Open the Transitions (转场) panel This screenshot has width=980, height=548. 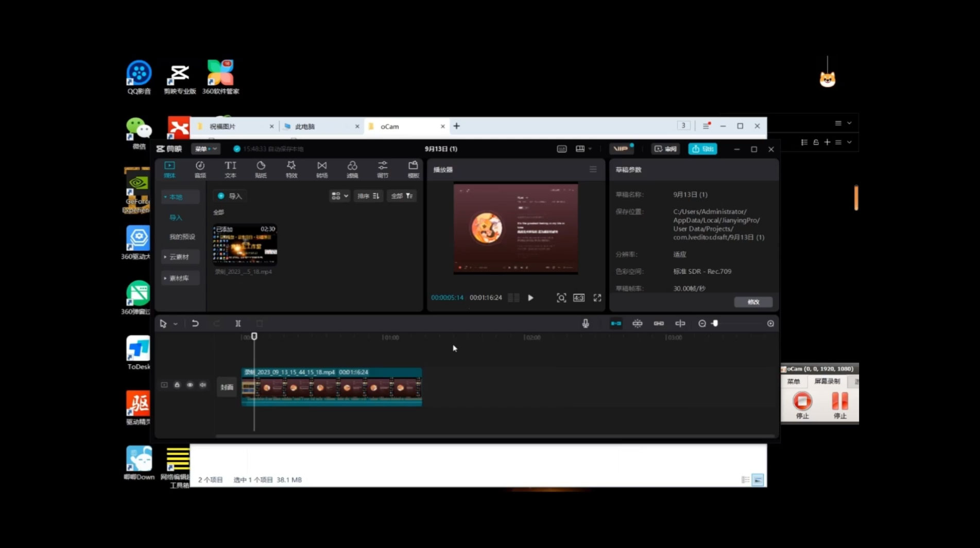tap(322, 169)
